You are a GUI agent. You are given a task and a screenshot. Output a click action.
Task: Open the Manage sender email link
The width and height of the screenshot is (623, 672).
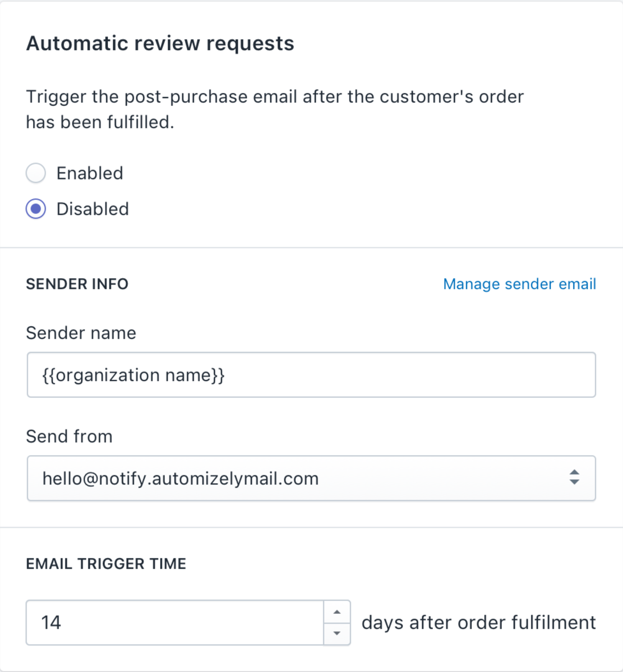click(x=519, y=284)
